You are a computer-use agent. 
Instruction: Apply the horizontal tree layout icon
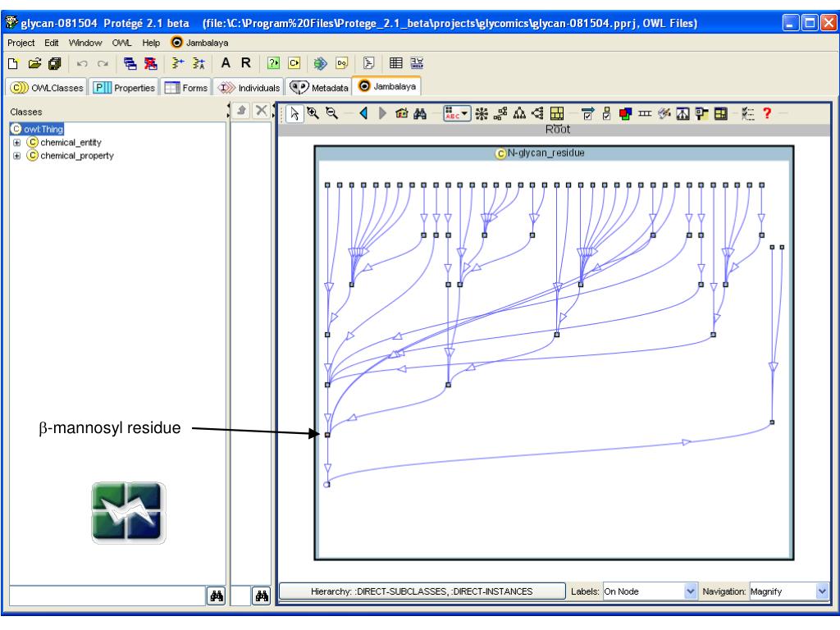[x=537, y=113]
